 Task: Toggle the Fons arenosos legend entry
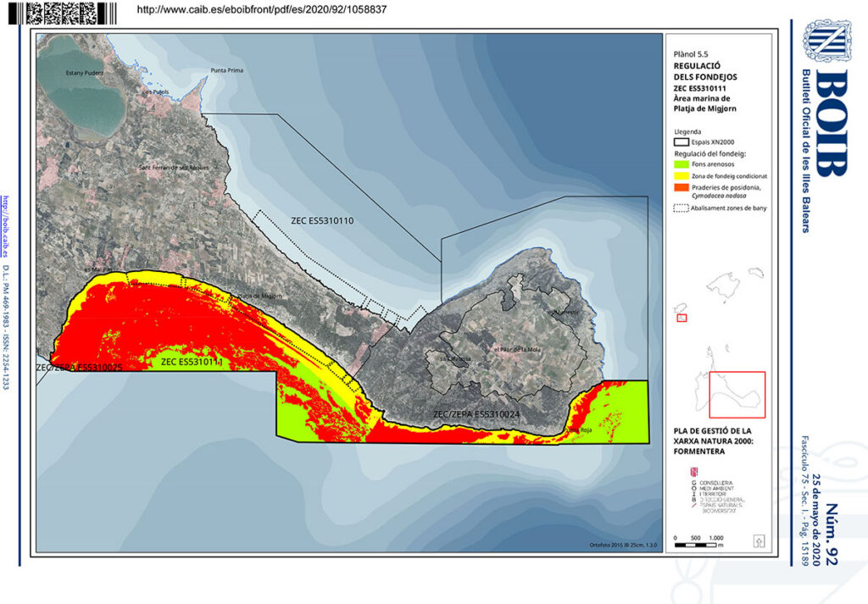(680, 163)
